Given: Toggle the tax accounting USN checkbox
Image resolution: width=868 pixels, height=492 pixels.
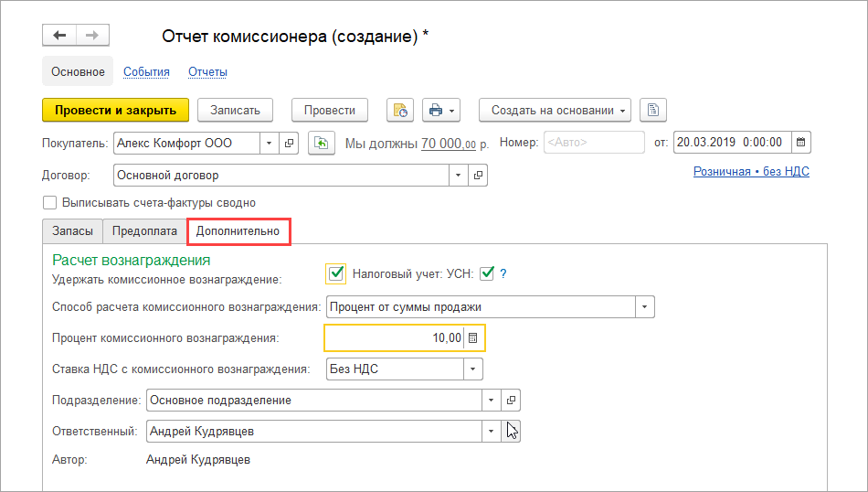Looking at the screenshot, I should 487,273.
